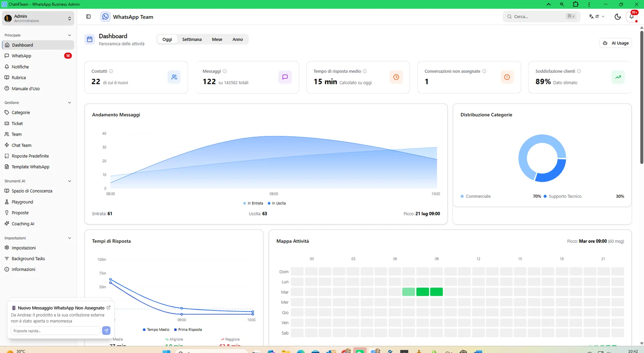
Task: Toggle the Tempo Medio legend entry
Action: 156,330
